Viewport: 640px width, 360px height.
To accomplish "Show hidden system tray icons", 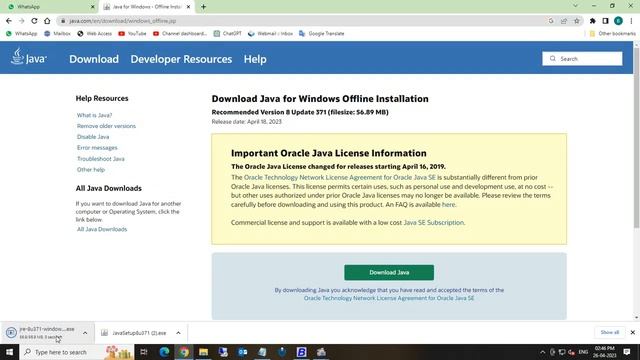I will click(x=542, y=352).
